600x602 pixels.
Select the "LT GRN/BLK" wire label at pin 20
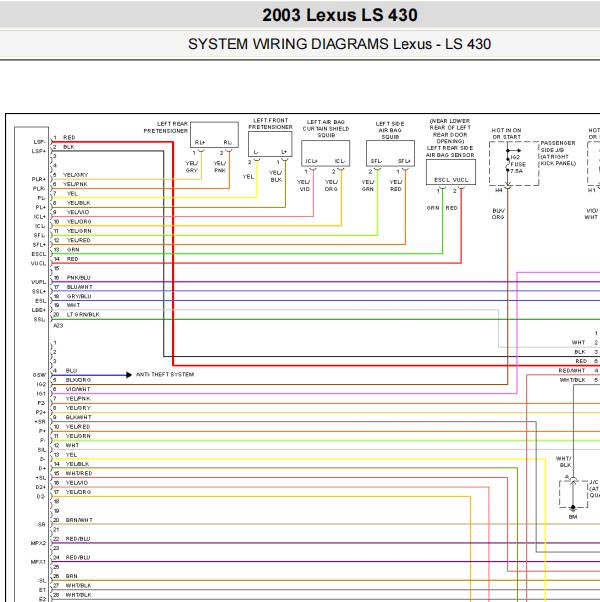pyautogui.click(x=83, y=314)
